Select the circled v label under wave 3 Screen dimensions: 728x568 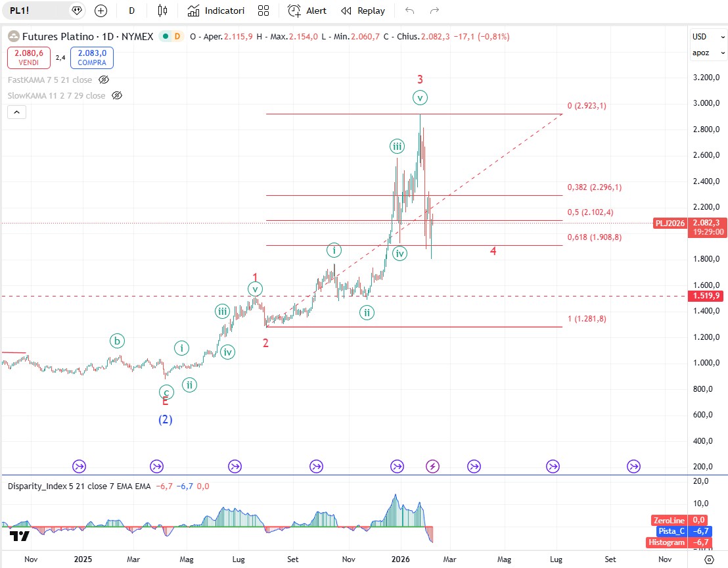(x=421, y=98)
